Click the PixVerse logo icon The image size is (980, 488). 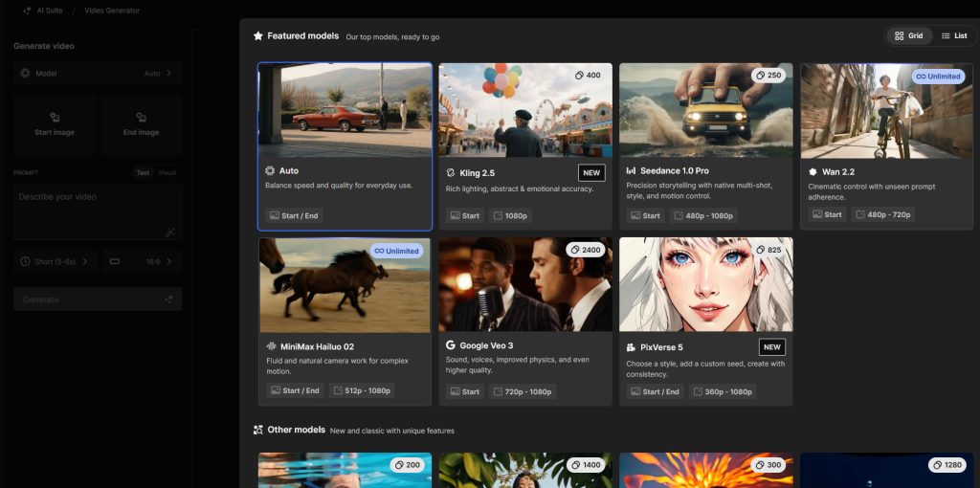(x=631, y=347)
